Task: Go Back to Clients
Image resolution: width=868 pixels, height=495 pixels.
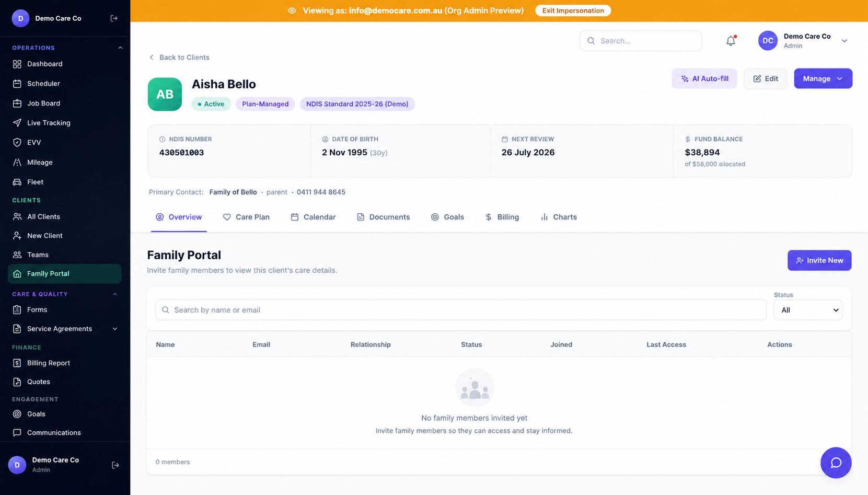Action: [179, 57]
